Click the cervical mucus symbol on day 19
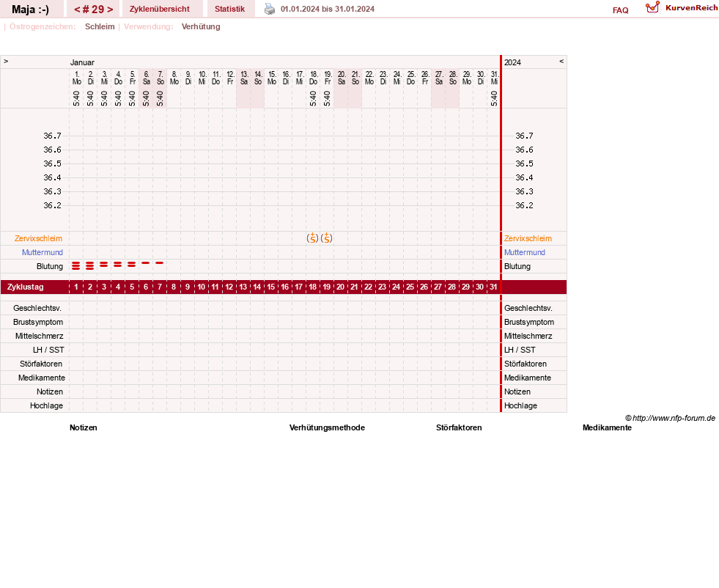 (x=326, y=238)
